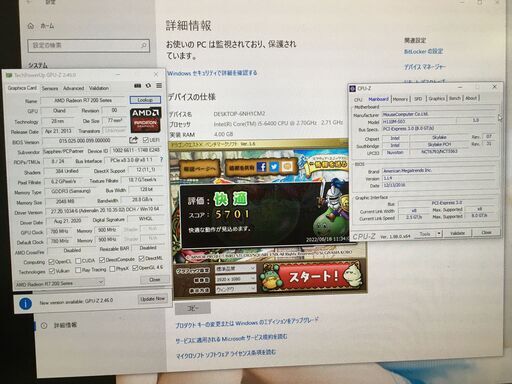Toggle the DirectML checkbox

coord(142,258)
